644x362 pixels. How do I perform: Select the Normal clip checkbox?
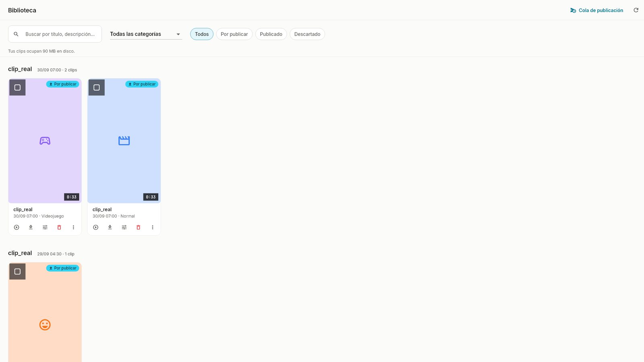(x=97, y=87)
